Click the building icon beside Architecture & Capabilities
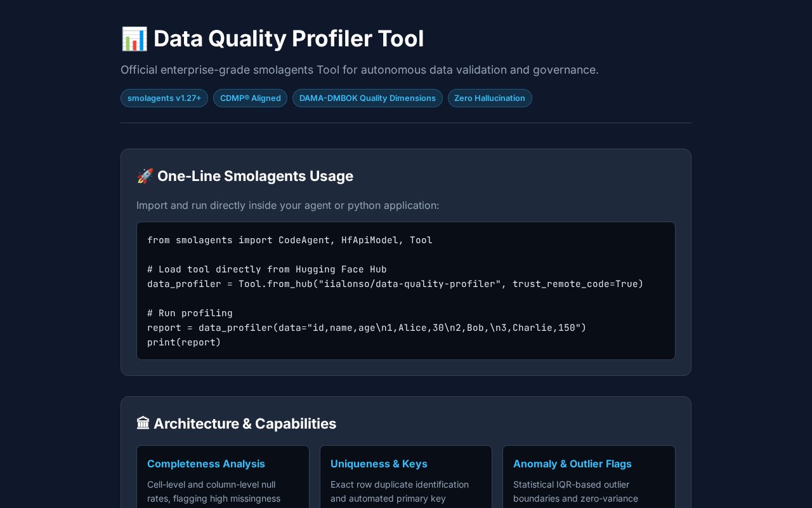Viewport: 812px width, 508px height. click(143, 424)
